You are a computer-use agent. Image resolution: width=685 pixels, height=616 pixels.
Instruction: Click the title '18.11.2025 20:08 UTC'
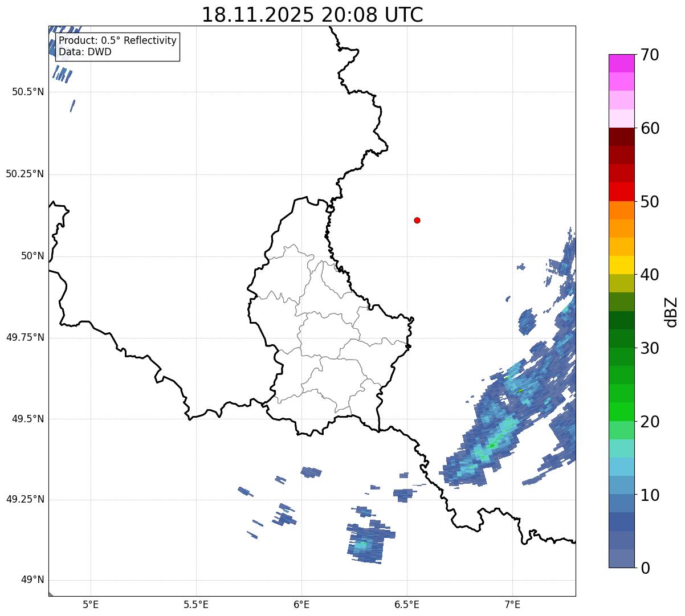pyautogui.click(x=312, y=14)
